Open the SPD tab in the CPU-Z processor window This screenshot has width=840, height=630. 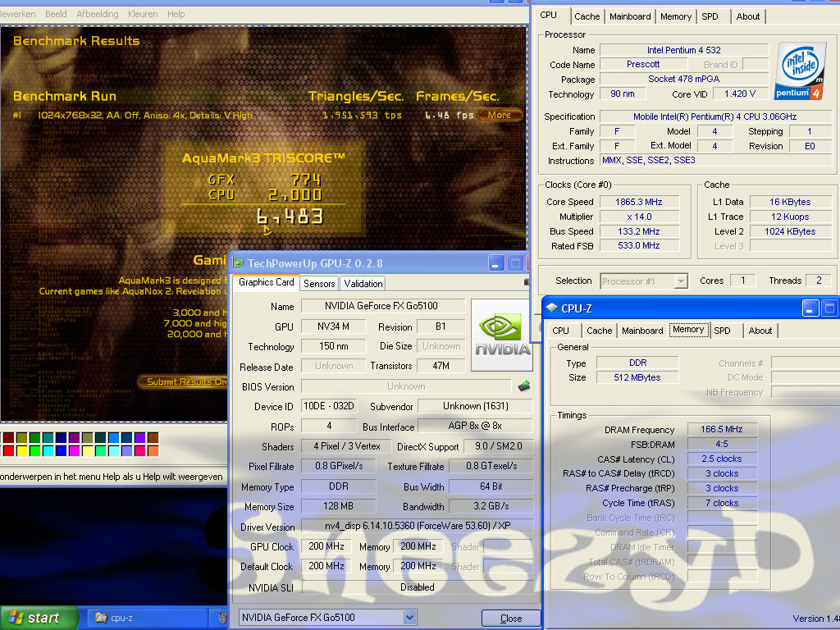coord(710,16)
